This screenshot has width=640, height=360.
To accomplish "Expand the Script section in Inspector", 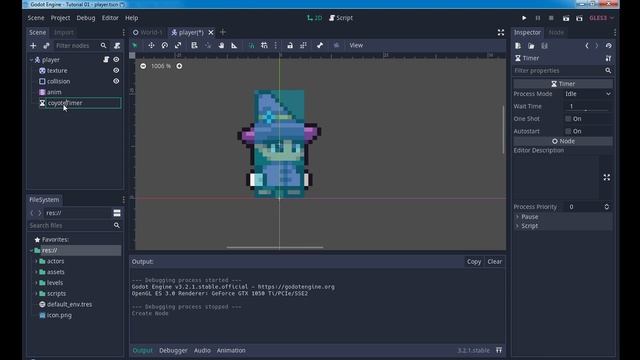I will tap(563, 226).
